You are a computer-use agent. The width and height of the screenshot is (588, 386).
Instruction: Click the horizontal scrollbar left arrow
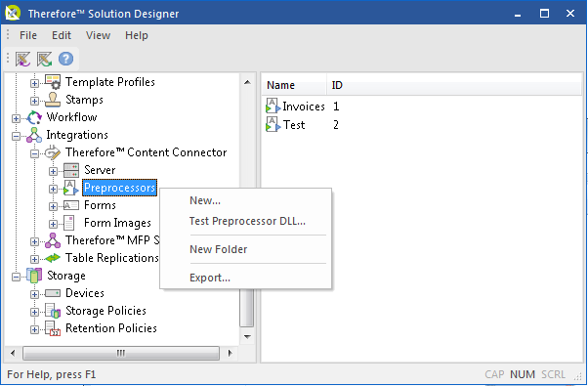tap(13, 353)
